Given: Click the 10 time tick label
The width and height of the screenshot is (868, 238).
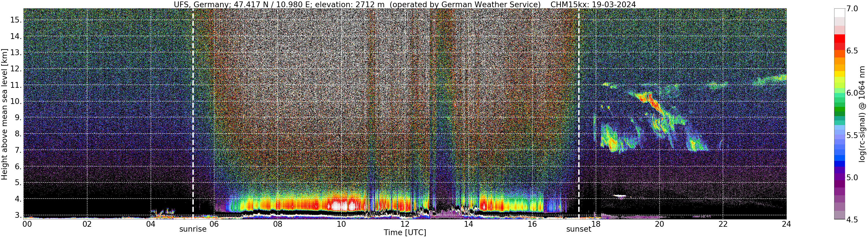Looking at the screenshot, I should 341,224.
